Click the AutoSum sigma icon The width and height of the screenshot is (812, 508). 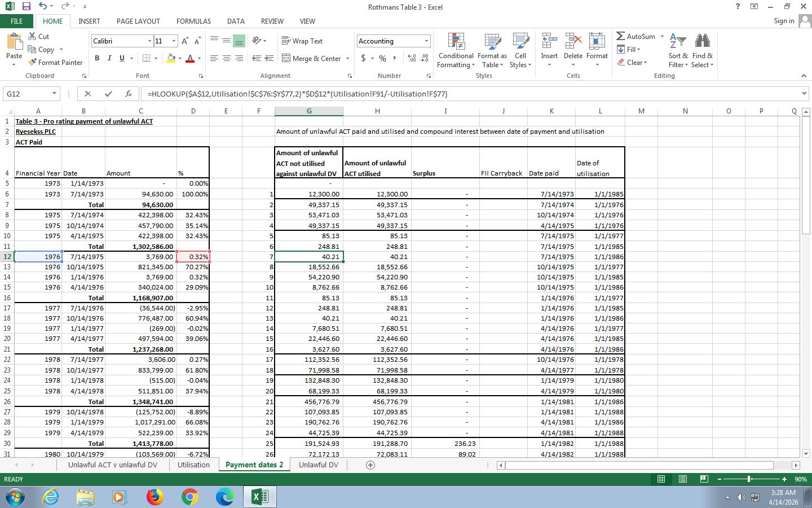pos(621,36)
